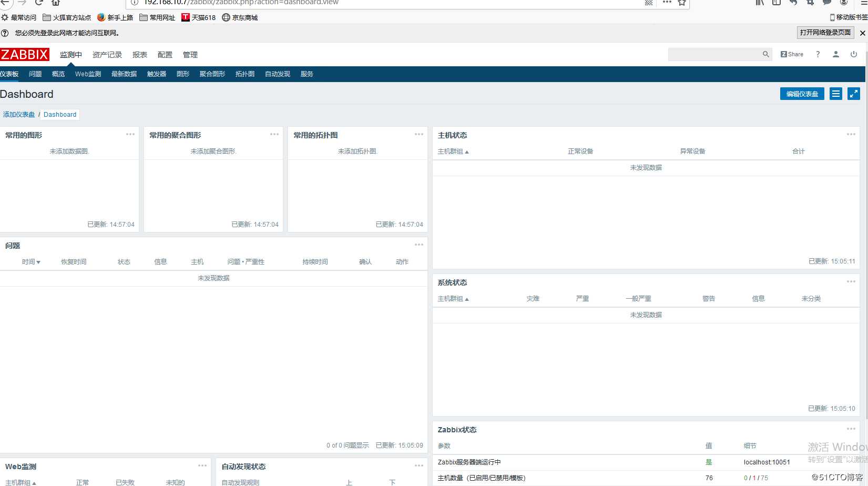The width and height of the screenshot is (868, 486).
Task: Sort Web监测 by 主机群组 column
Action: 21,482
